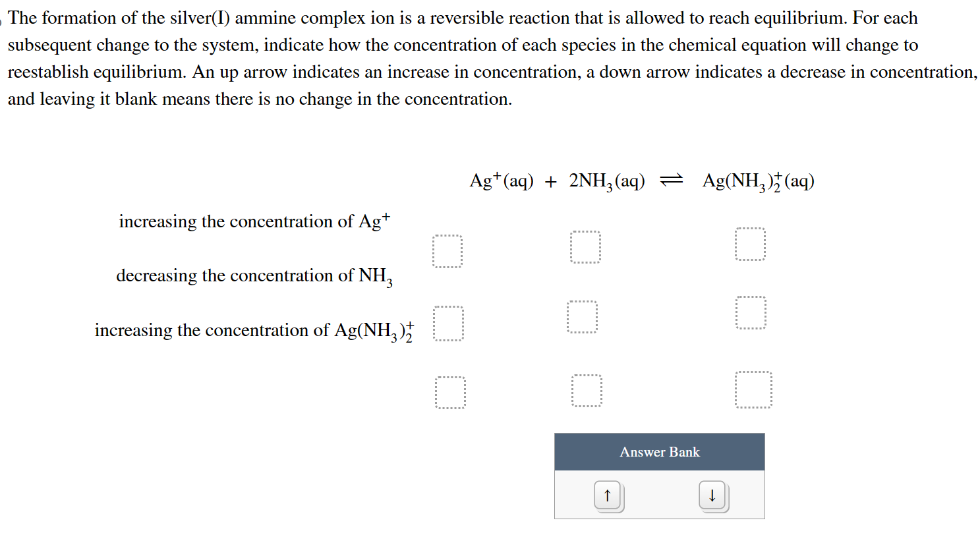The width and height of the screenshot is (980, 537).
Task: Click the chemical equation Ag+(aq) term
Action: coord(502,180)
